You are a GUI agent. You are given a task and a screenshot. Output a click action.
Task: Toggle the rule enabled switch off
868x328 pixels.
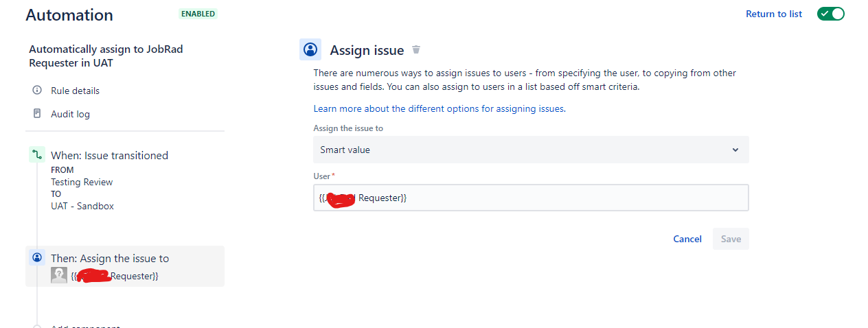tap(830, 14)
